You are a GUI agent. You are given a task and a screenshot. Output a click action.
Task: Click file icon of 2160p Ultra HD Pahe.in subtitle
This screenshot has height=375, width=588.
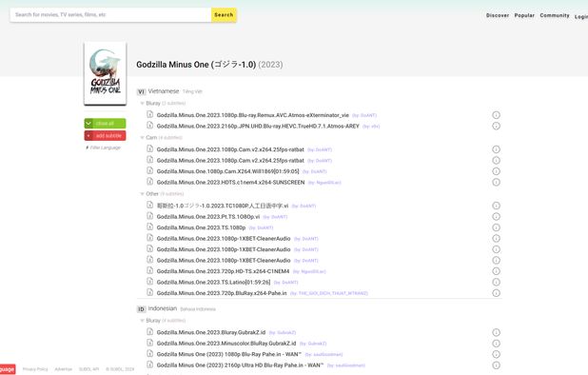150,365
